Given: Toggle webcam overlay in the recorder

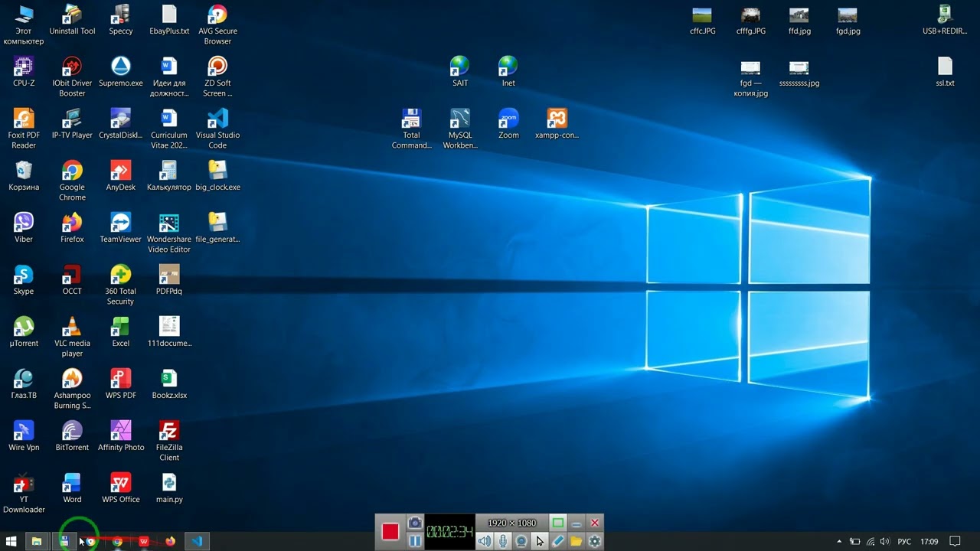Looking at the screenshot, I should 521,541.
